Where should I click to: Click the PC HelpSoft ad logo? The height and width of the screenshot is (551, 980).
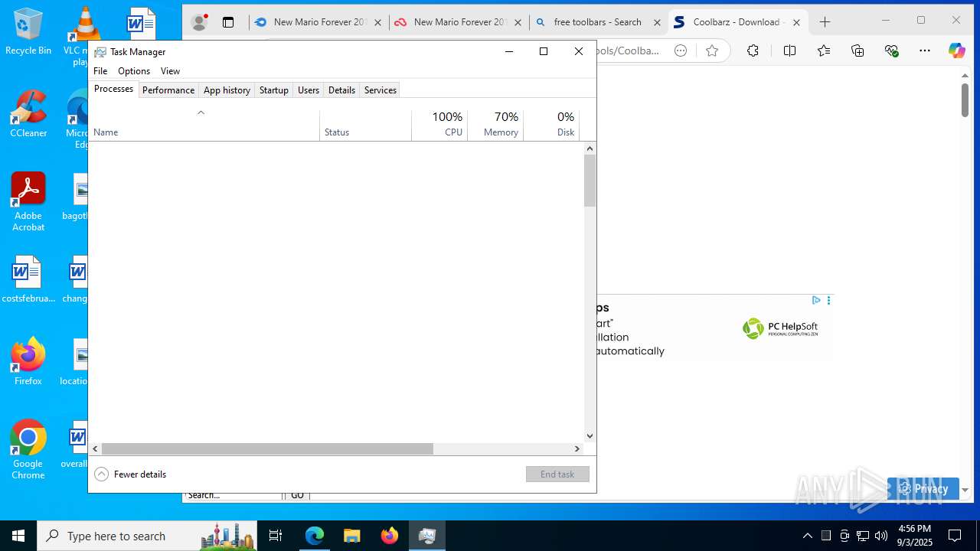pyautogui.click(x=780, y=328)
